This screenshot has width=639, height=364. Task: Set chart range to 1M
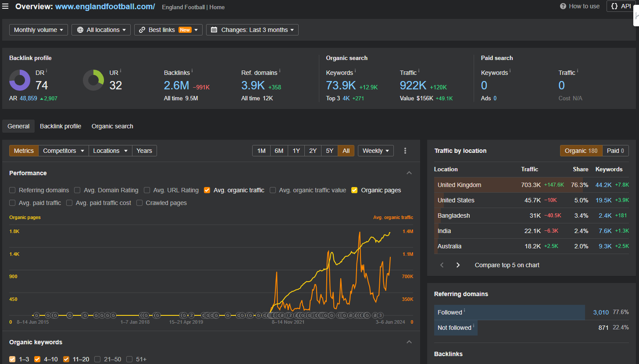(261, 151)
